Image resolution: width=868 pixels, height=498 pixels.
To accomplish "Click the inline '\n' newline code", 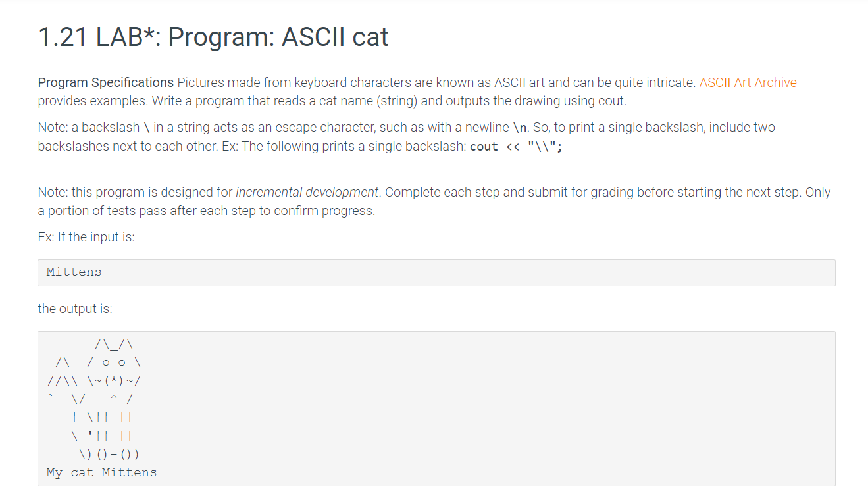I will pyautogui.click(x=520, y=127).
